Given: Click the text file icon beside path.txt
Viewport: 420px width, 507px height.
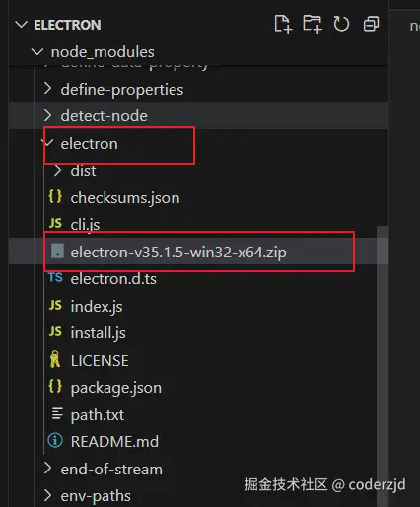Looking at the screenshot, I should point(57,413).
